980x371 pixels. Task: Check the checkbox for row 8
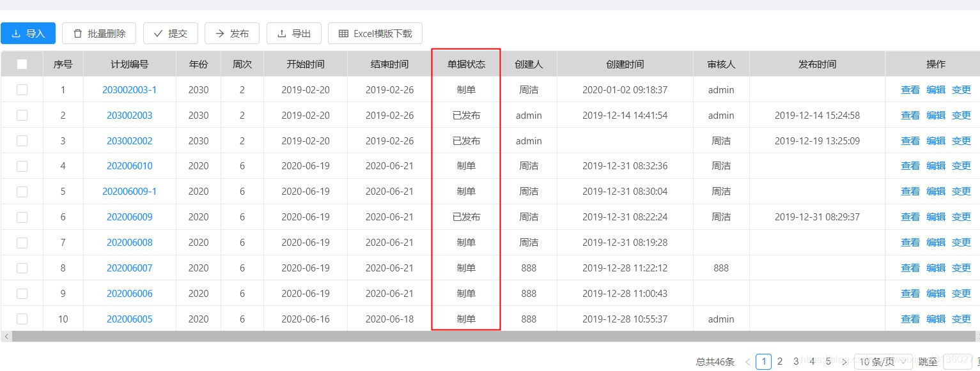click(22, 268)
